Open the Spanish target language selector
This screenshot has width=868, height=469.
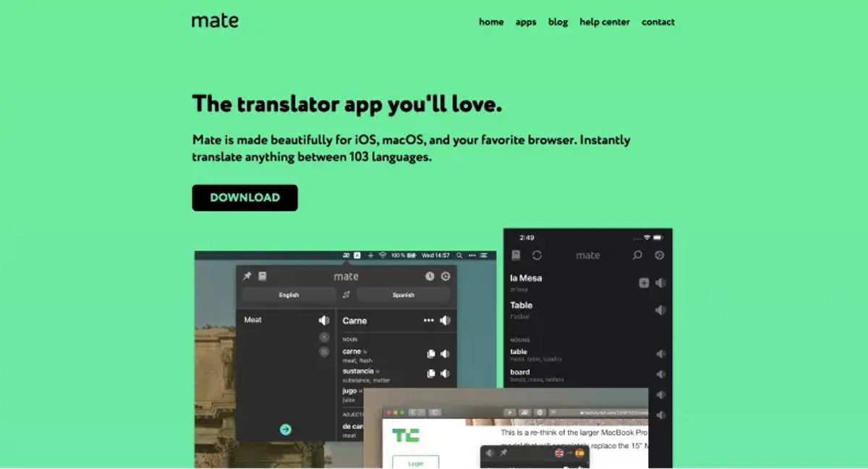click(x=404, y=295)
